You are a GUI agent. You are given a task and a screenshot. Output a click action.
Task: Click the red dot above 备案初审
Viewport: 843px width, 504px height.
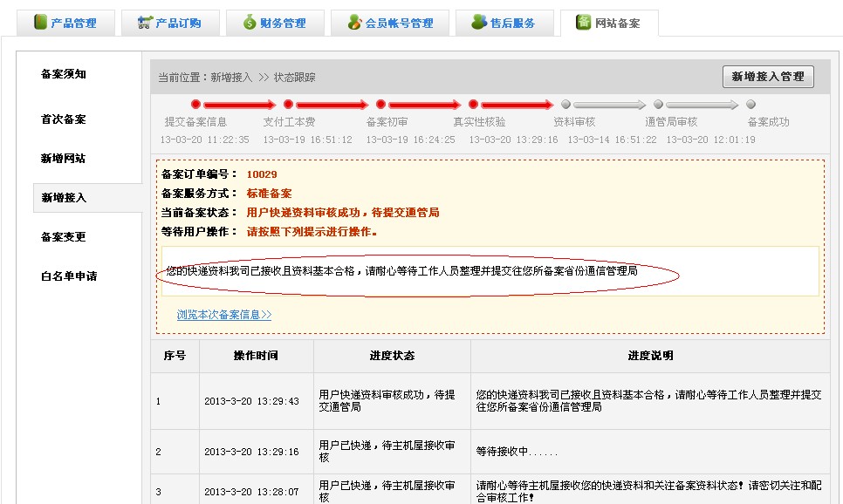380,105
